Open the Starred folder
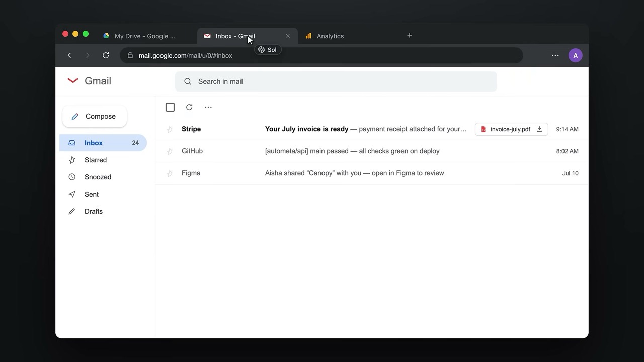The height and width of the screenshot is (362, 644). [103, 160]
